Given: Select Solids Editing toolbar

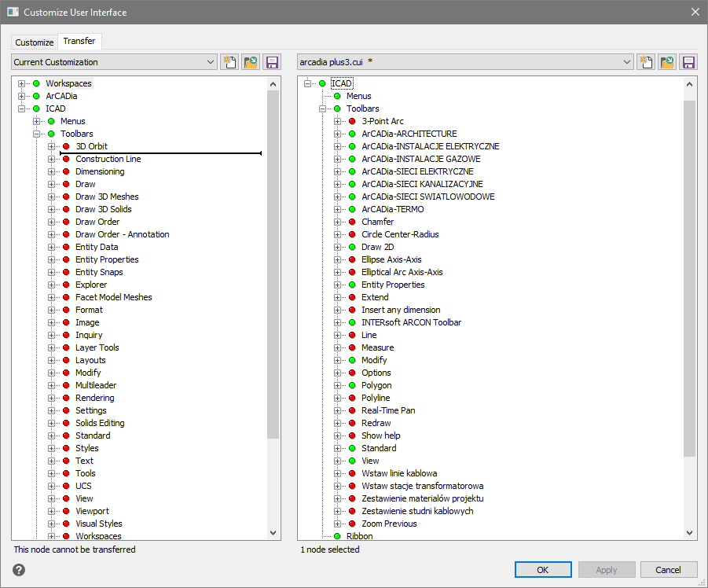Looking at the screenshot, I should [100, 423].
